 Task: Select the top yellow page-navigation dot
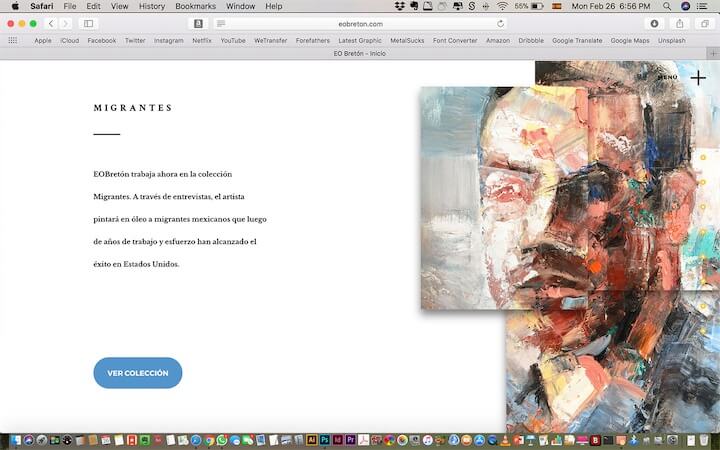pyautogui.click(x=703, y=157)
